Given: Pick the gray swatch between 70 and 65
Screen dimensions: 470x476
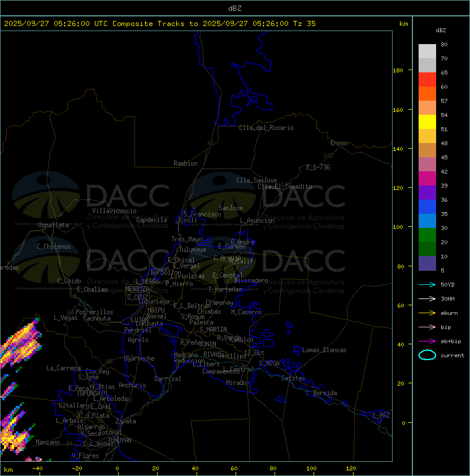Looking at the screenshot, I should [427, 65].
